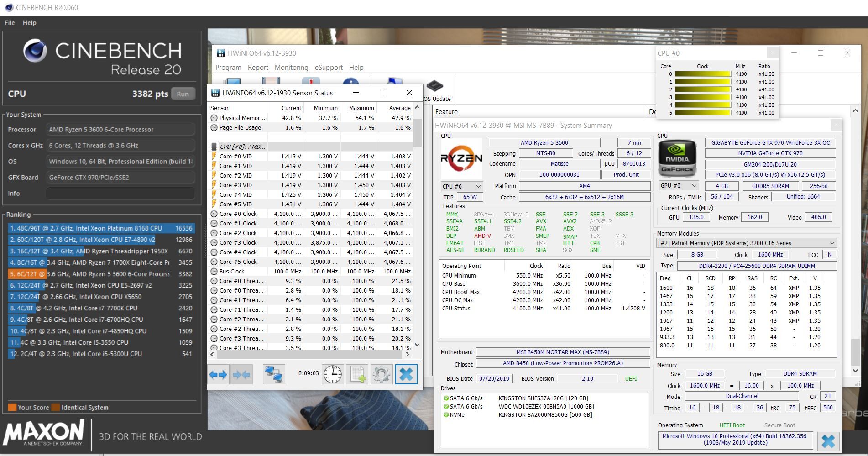
Task: Click the HWiNFO64 main panel scroll-up arrow
Action: coord(855,110)
